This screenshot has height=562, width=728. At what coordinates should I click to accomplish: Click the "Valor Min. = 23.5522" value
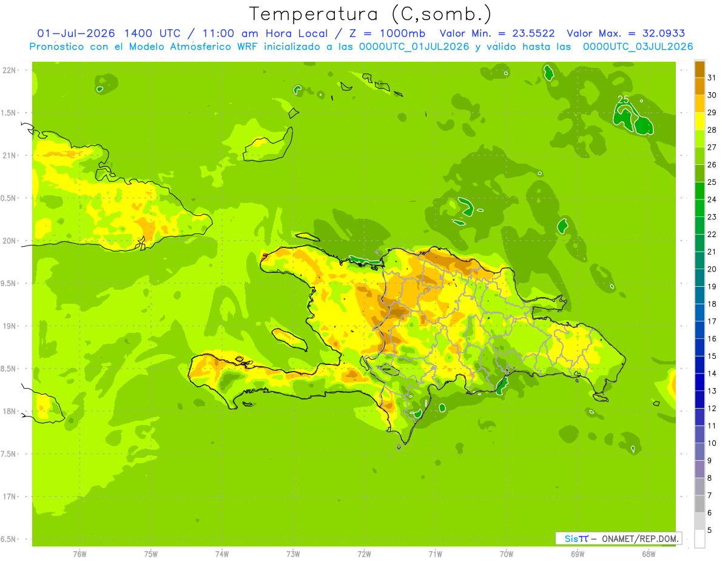click(x=497, y=33)
